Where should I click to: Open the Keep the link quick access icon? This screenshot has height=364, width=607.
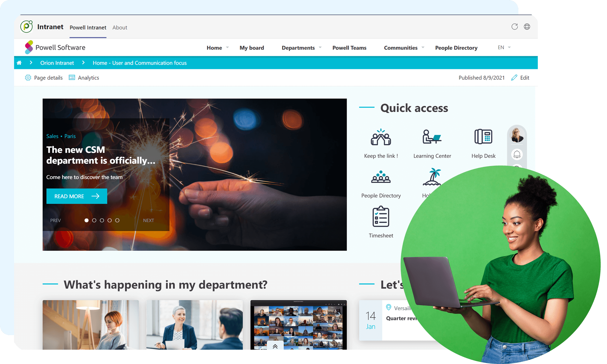pyautogui.click(x=381, y=137)
